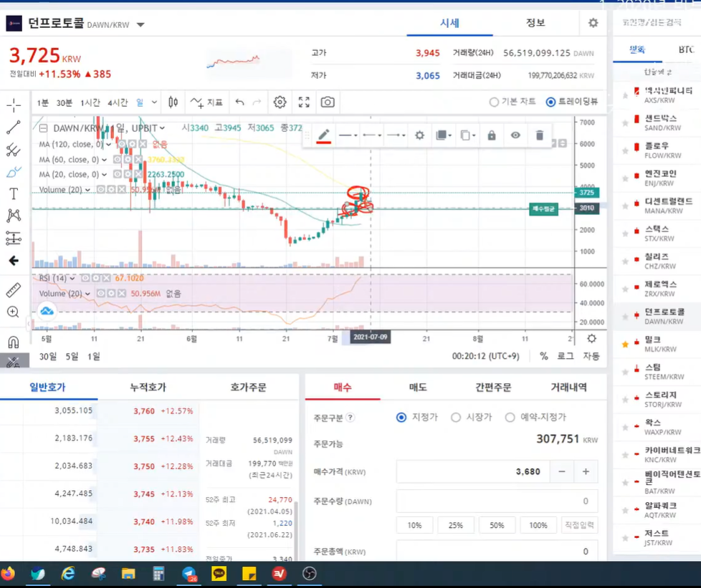Open clone/copy menu in floating toolbar

[x=467, y=135]
